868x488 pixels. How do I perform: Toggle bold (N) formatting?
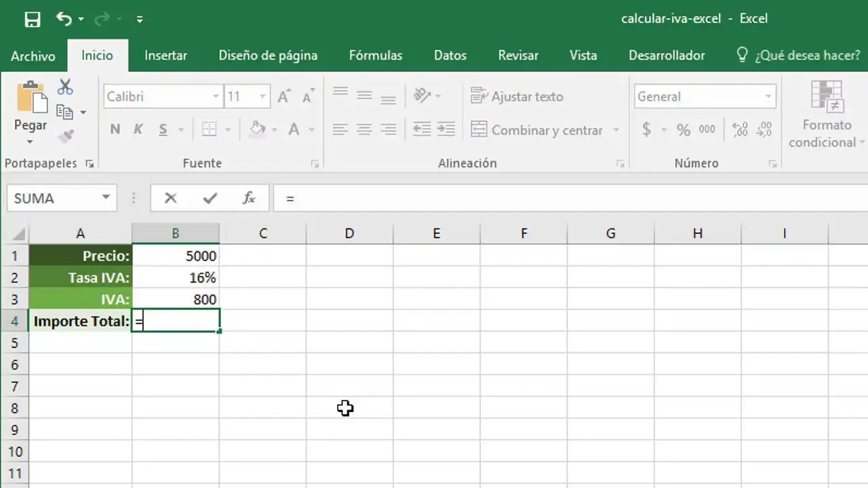[115, 129]
